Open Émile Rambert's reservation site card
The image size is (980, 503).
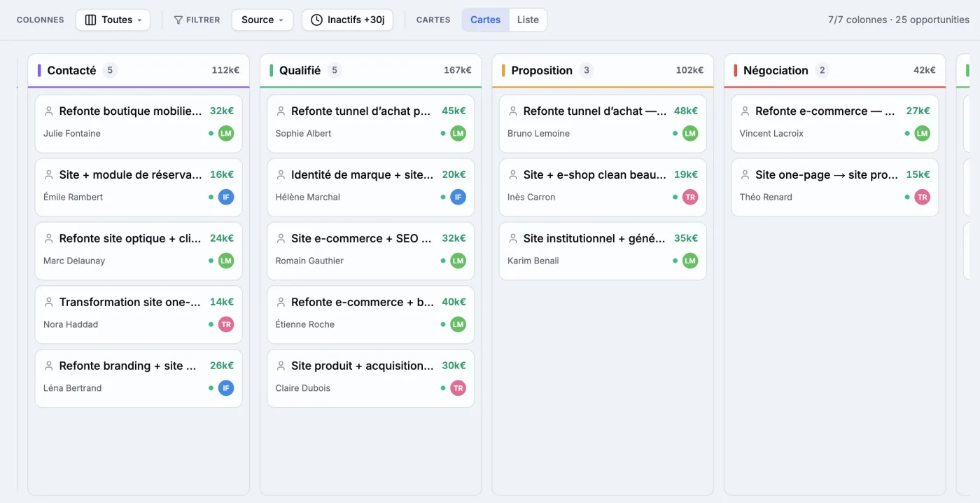point(139,187)
